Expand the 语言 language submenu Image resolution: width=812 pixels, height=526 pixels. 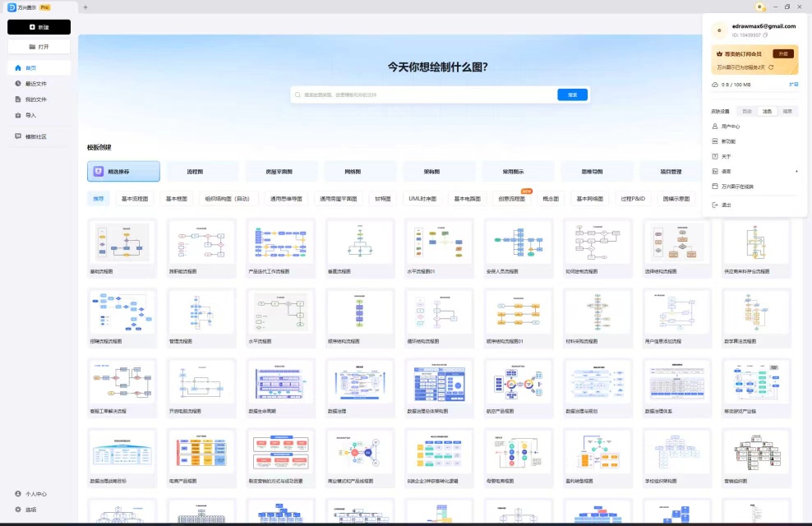click(754, 172)
